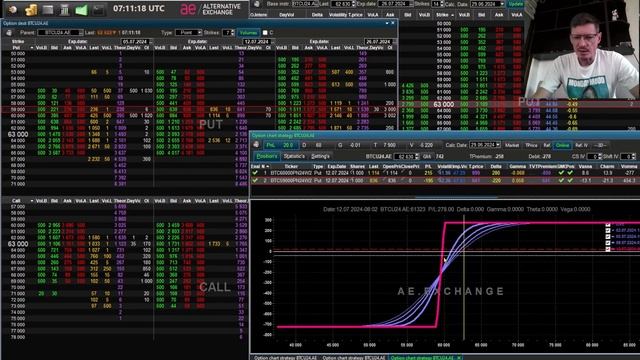
Task: Click the Volumes button in Option desk
Action: [x=248, y=33]
